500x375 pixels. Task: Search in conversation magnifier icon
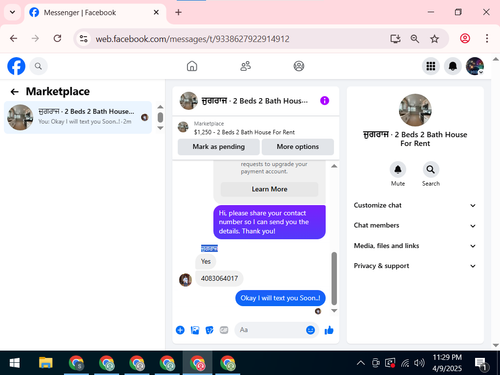[431, 170]
